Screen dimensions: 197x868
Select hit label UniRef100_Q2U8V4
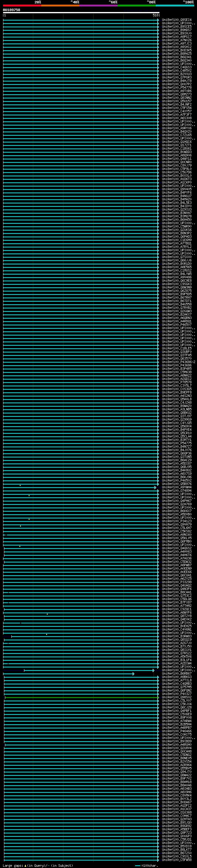pyautogui.click(x=177, y=748)
